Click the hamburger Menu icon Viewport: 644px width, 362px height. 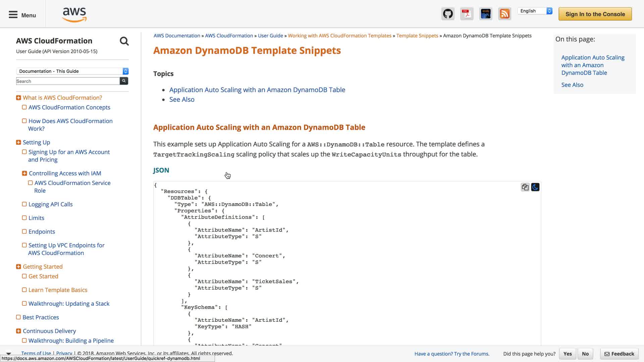tap(13, 15)
